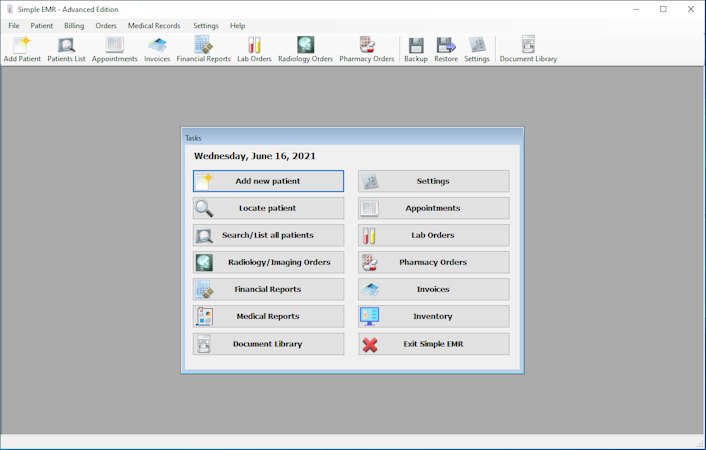
Task: Open the Medical Records menu
Action: 154,26
